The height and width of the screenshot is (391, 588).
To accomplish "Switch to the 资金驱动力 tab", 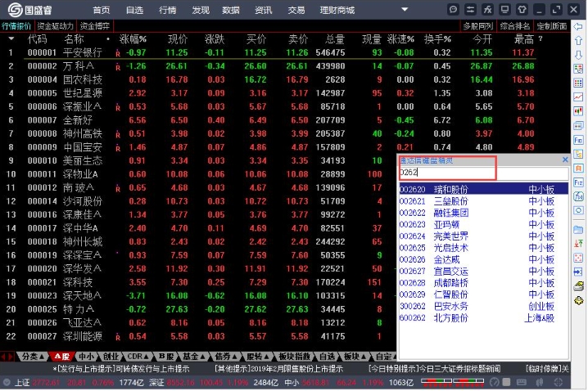I will point(55,26).
